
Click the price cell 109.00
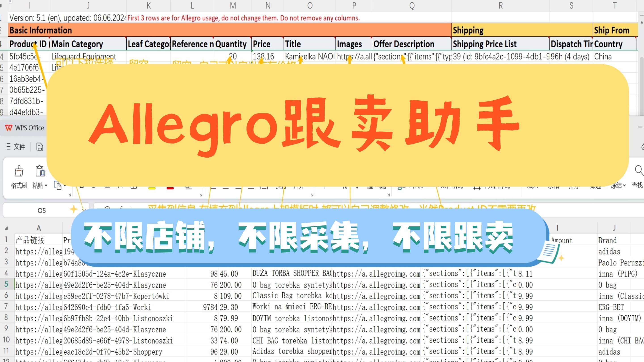pos(235,296)
